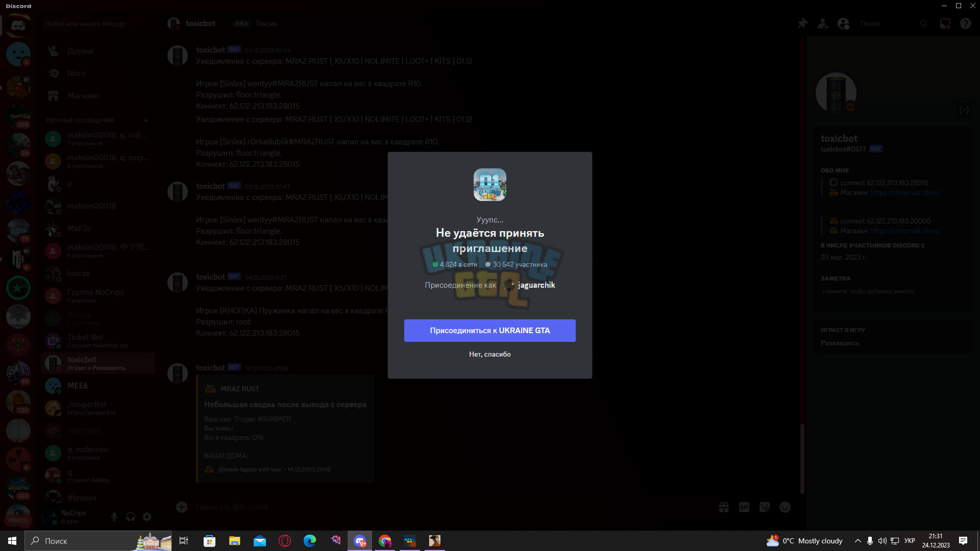
Task: Open MEE6 bot conversation
Action: (x=98, y=386)
